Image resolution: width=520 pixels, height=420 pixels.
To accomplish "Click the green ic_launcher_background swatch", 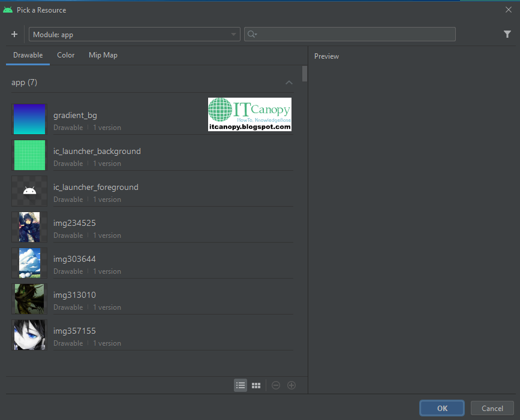I will [x=29, y=155].
